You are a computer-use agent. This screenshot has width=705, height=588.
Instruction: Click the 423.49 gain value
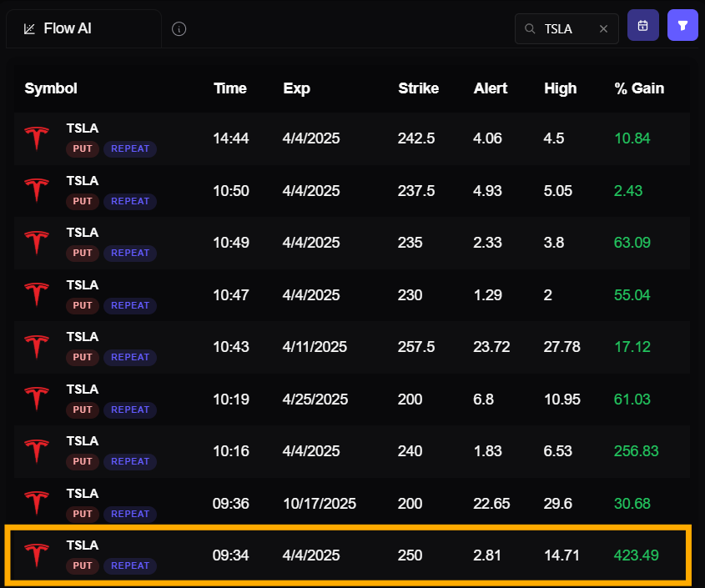pos(636,555)
